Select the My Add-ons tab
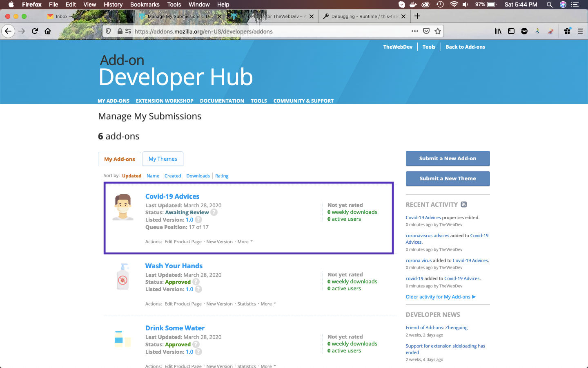The image size is (588, 368). point(120,159)
